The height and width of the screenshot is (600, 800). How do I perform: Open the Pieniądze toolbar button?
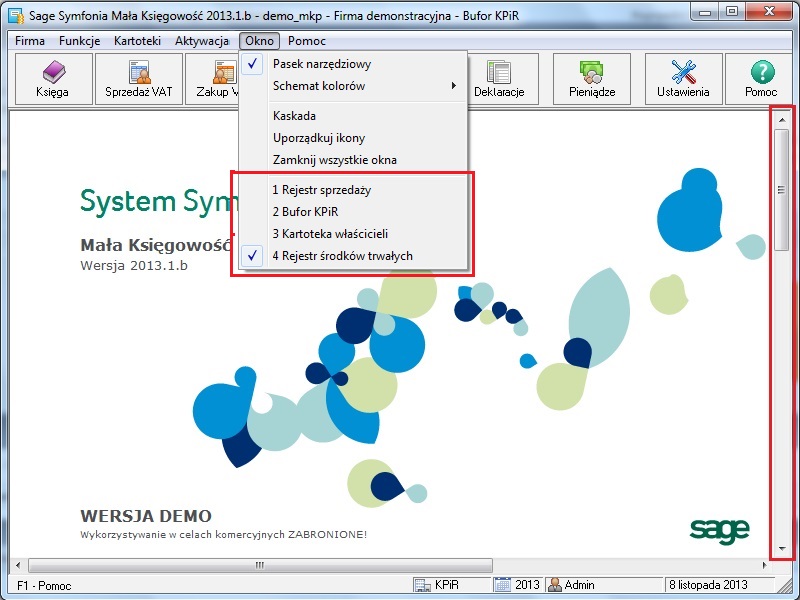[592, 79]
